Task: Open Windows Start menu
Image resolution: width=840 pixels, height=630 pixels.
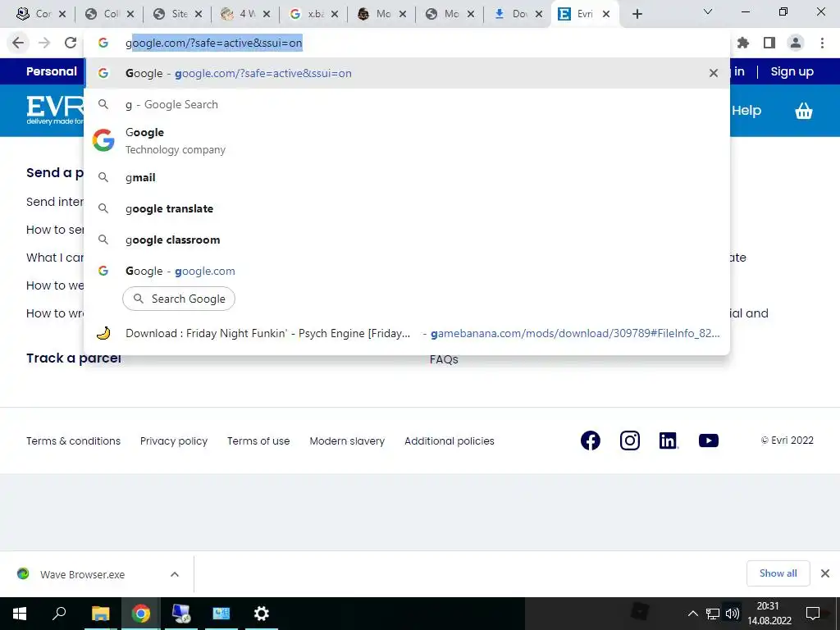Action: [x=20, y=614]
